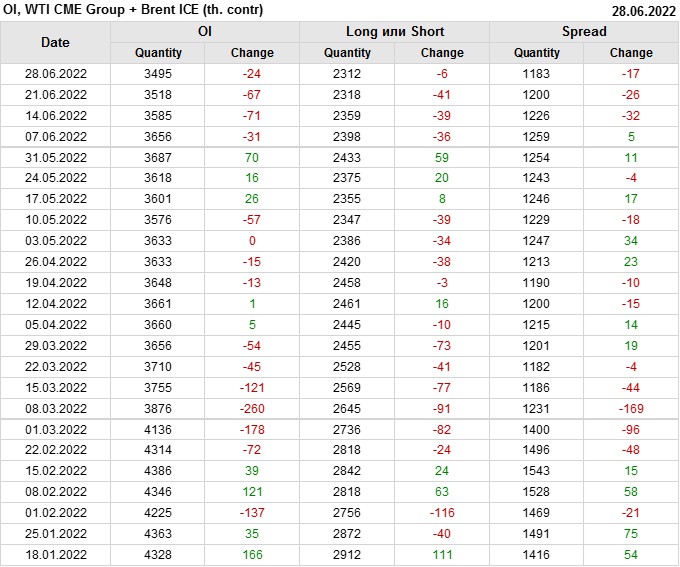Select the OI group header
This screenshot has height=567, width=680.
pos(204,32)
